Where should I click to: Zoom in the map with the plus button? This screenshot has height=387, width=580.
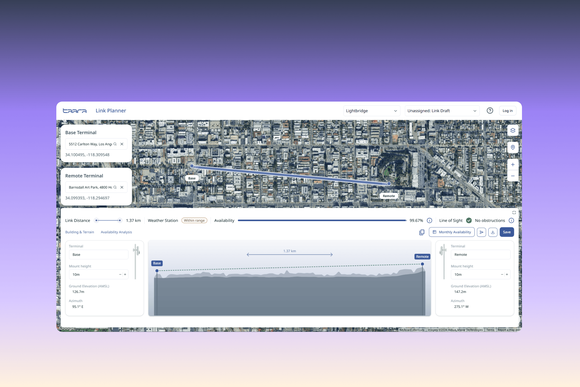tap(513, 165)
